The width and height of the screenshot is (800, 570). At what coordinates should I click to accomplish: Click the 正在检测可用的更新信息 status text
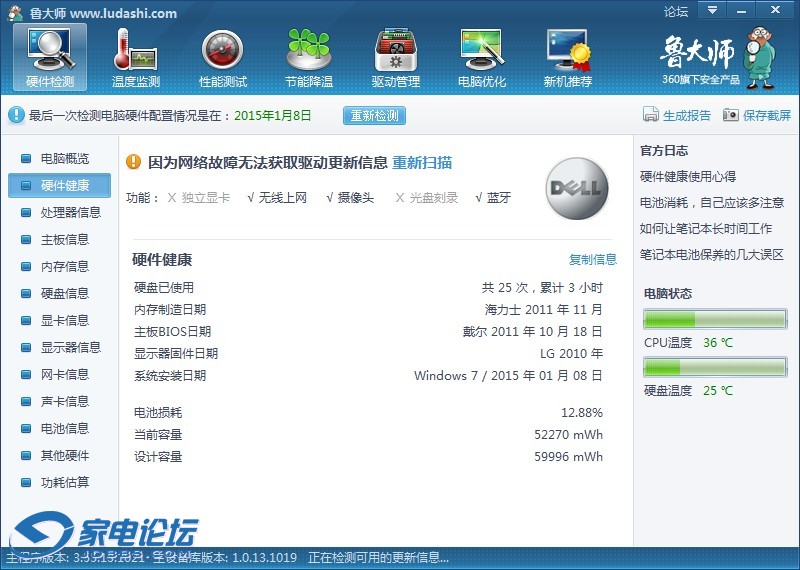(379, 558)
